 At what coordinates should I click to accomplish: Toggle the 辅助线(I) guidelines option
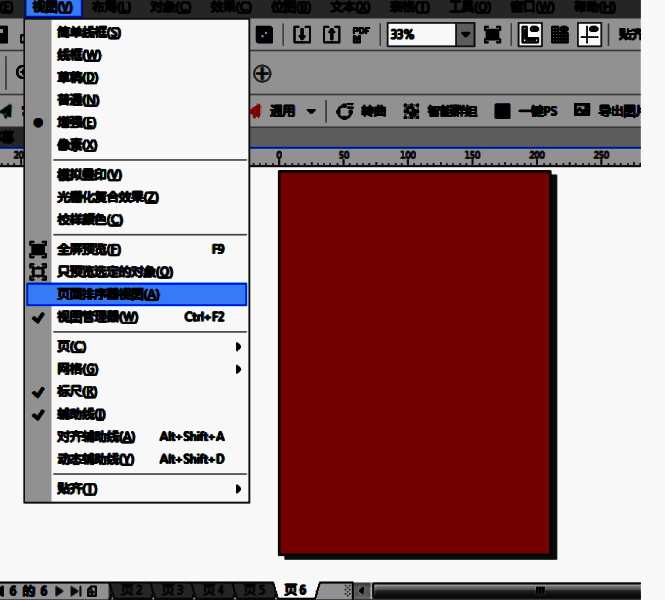82,414
